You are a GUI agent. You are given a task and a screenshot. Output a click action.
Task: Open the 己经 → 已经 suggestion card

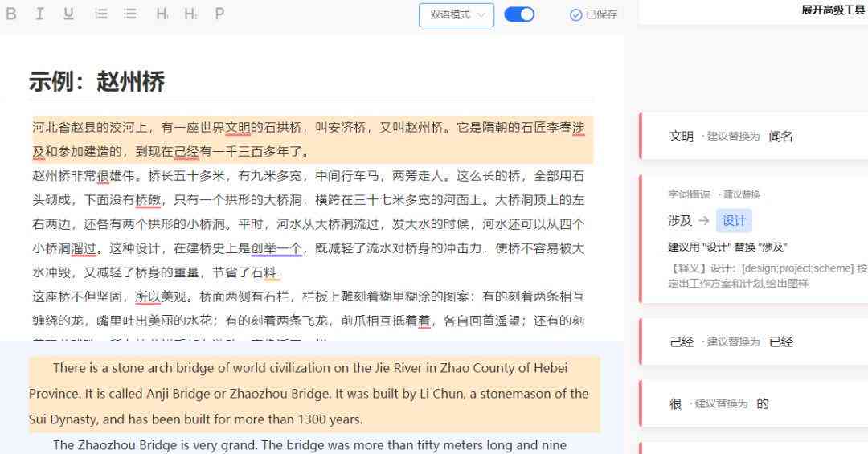753,342
